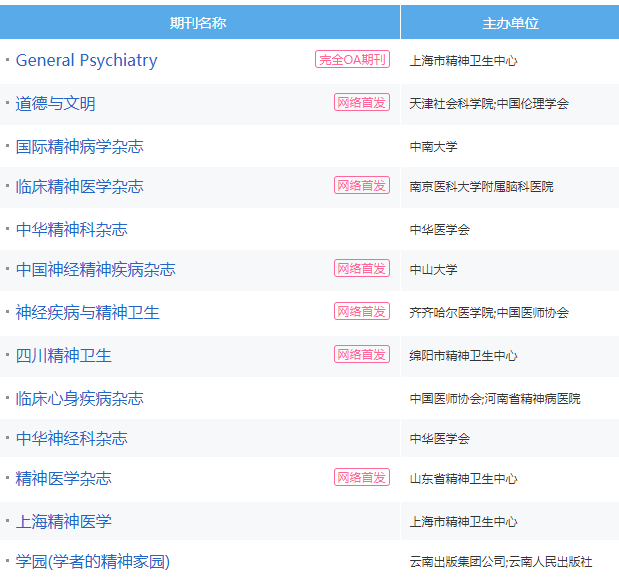This screenshot has width=619, height=587.
Task: Select sponsor text 天津社会科学院;中国伦理学会
Action: click(489, 104)
